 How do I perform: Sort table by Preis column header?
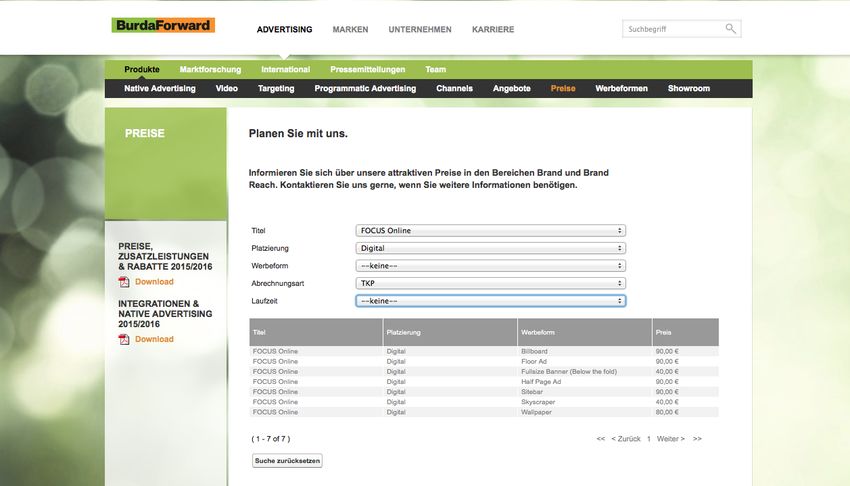[x=664, y=331]
